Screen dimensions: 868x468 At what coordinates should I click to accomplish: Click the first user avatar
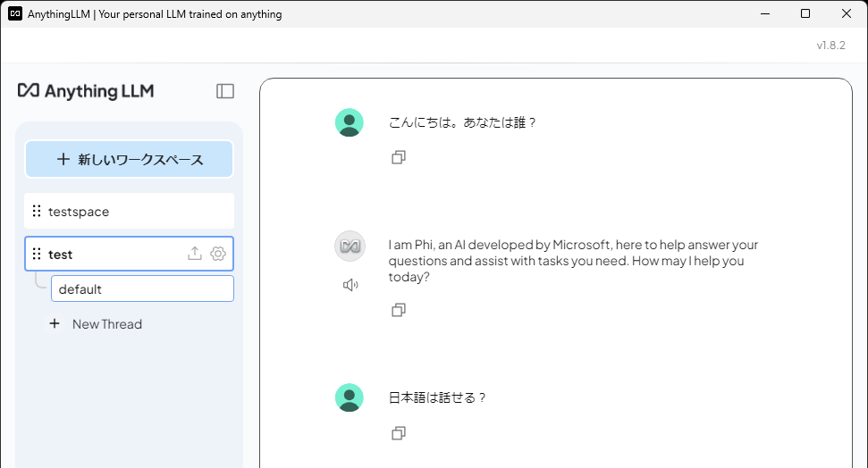pyautogui.click(x=350, y=122)
